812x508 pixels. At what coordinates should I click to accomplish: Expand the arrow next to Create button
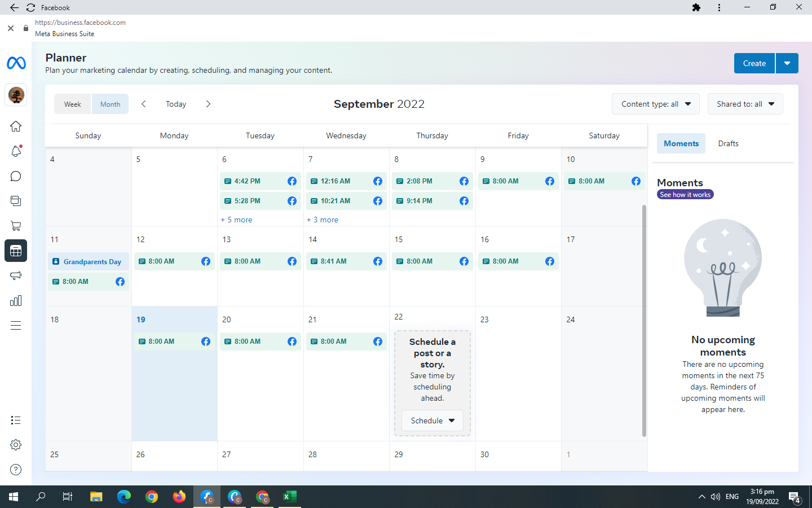(x=787, y=63)
